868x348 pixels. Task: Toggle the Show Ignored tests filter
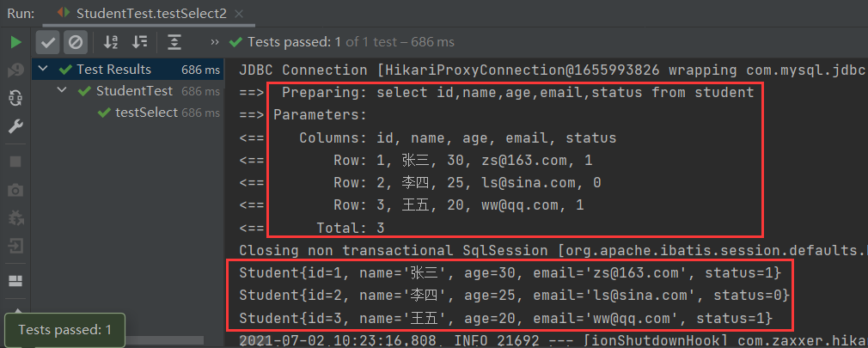tap(76, 42)
